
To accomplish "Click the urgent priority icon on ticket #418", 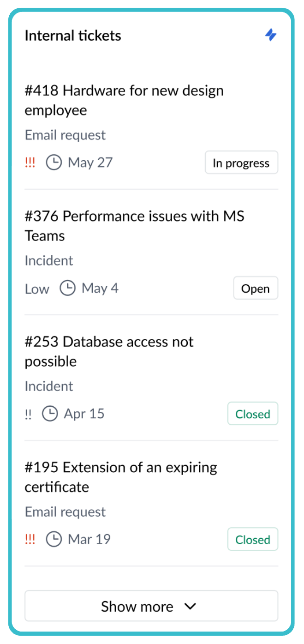I will (x=30, y=162).
